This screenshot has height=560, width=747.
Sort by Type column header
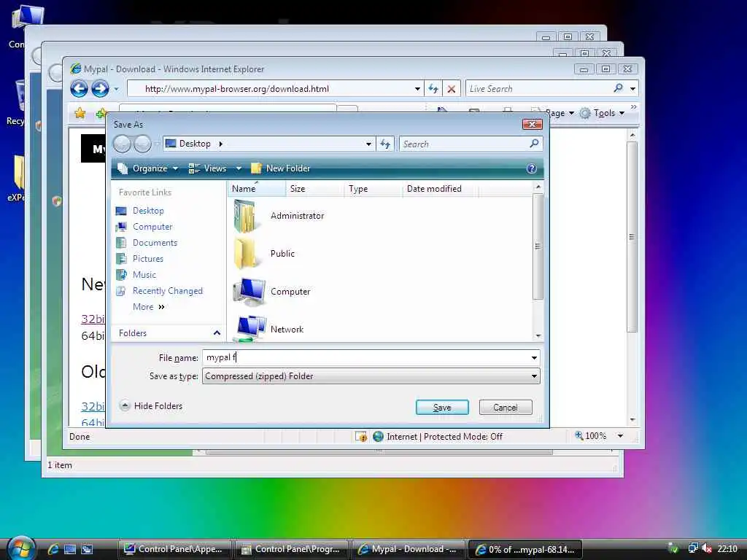373,189
